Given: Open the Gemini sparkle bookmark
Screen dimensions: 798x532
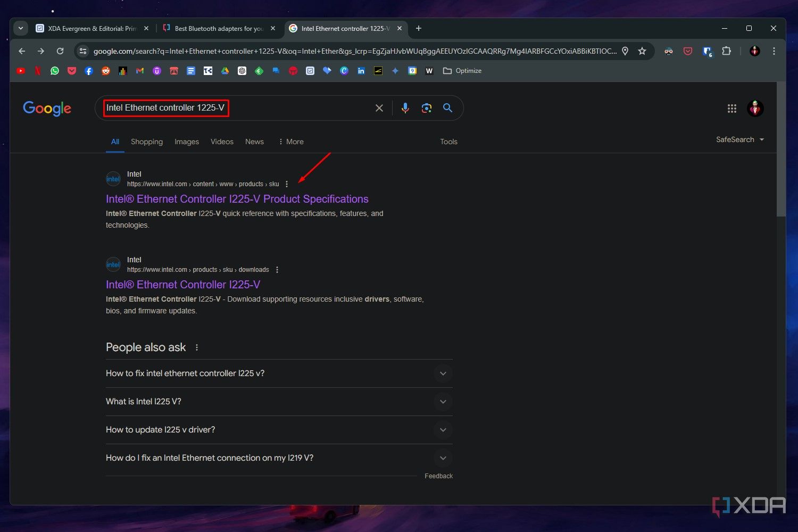Looking at the screenshot, I should tap(395, 71).
